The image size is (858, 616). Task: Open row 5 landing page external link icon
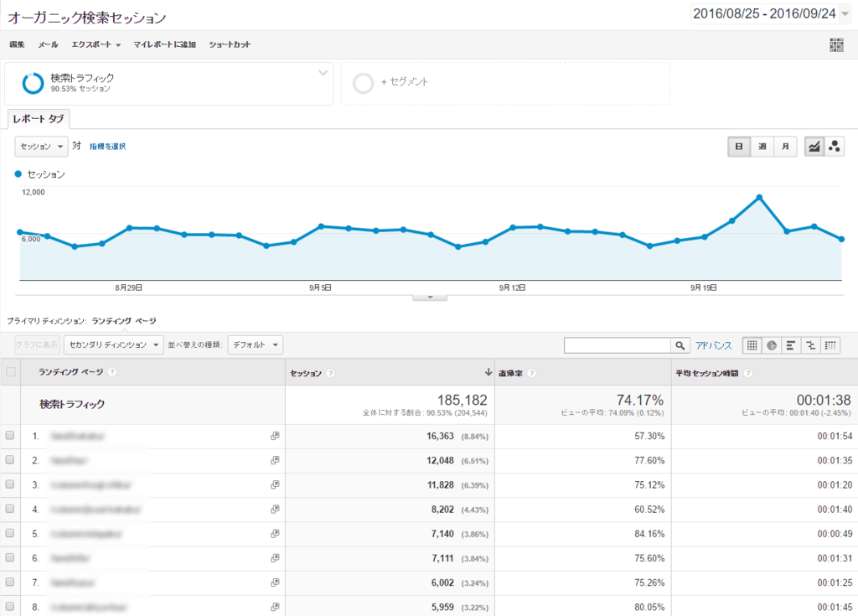coord(275,533)
